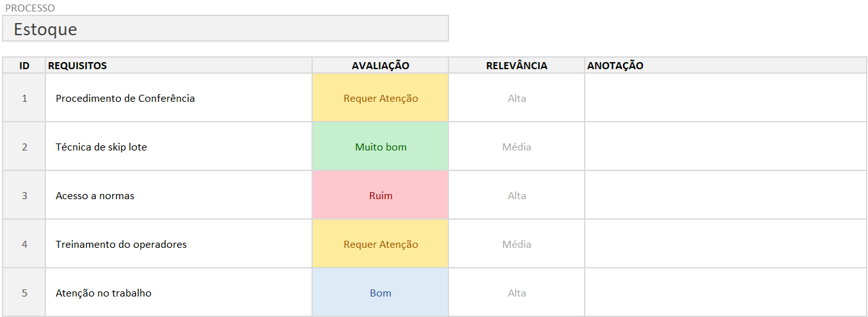Select the ANOTAÇÃO column header
Viewport: 868px width, 317px height.
coord(725,65)
